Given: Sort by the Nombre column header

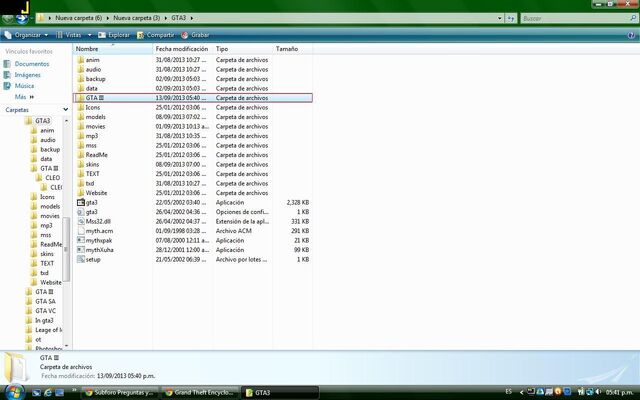Looking at the screenshot, I should click(113, 49).
